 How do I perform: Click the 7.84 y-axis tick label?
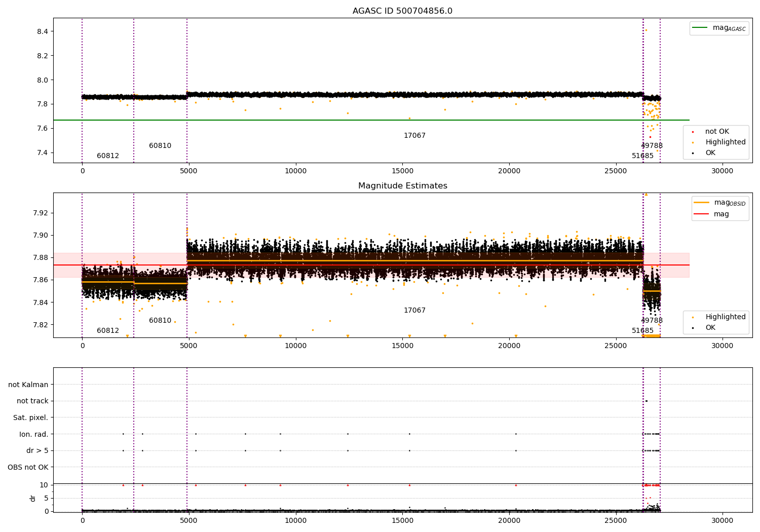pyautogui.click(x=41, y=302)
